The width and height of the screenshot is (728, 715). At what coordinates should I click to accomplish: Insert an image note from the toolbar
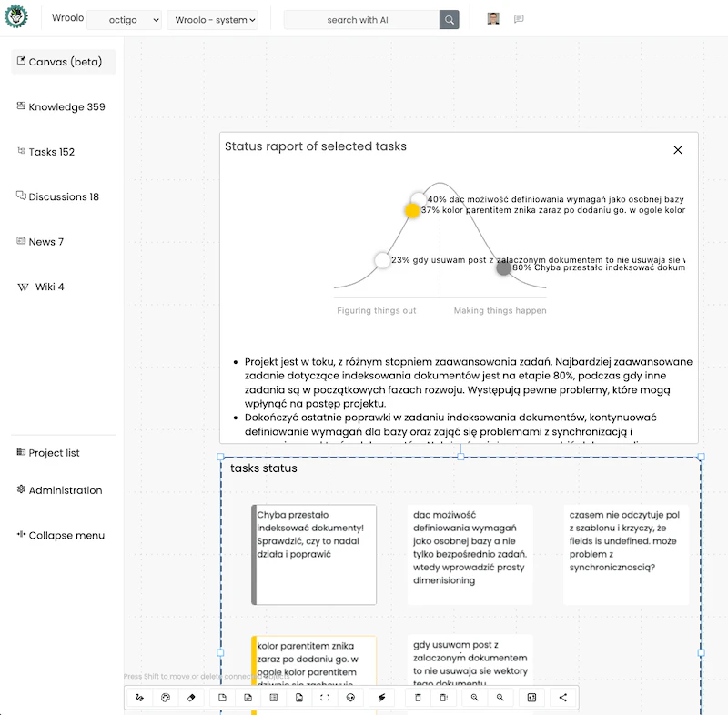click(299, 697)
